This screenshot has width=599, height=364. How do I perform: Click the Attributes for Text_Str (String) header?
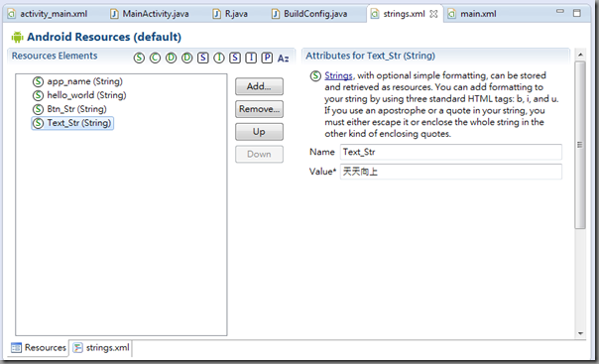(370, 56)
